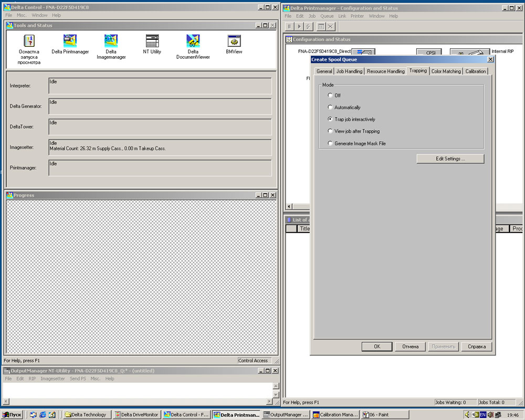Screen dimensions: 525x420
Task: Click the Tools and Status window icon
Action: (x=9, y=25)
